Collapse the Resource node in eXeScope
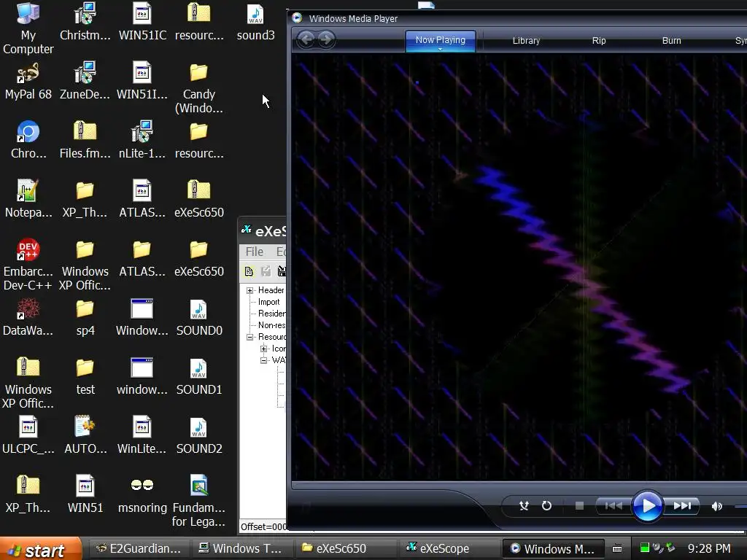The image size is (747, 560). pyautogui.click(x=249, y=337)
